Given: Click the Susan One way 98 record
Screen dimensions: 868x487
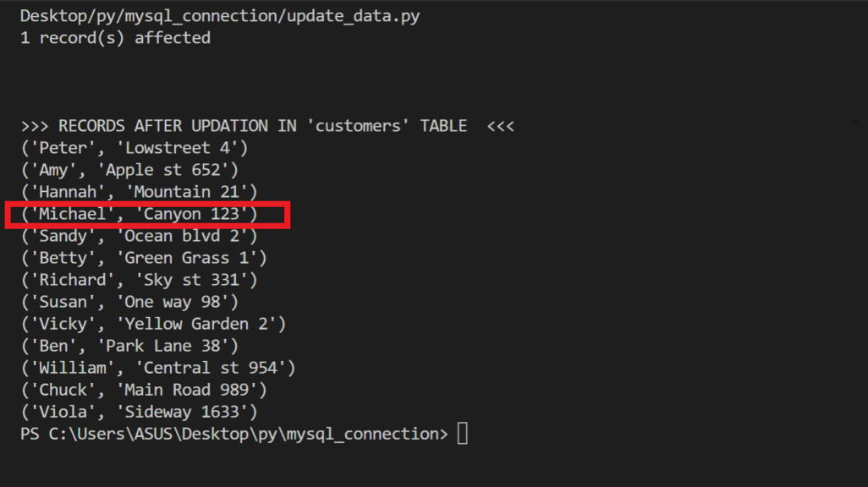Looking at the screenshot, I should [130, 302].
